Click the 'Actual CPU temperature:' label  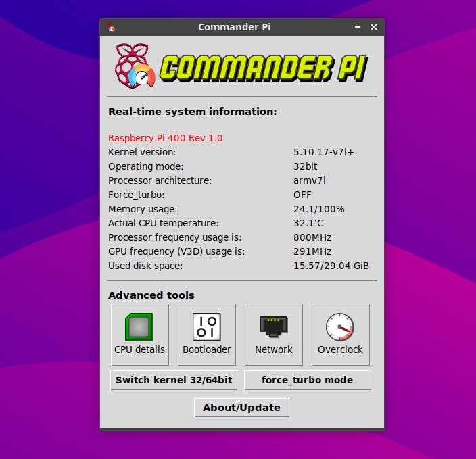[x=164, y=223]
